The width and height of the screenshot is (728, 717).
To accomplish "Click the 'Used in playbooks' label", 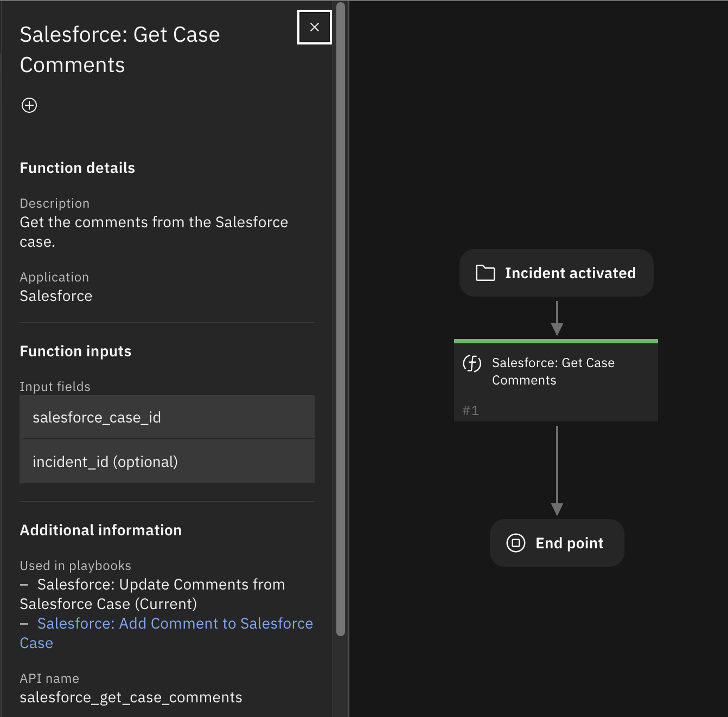I will [x=75, y=566].
